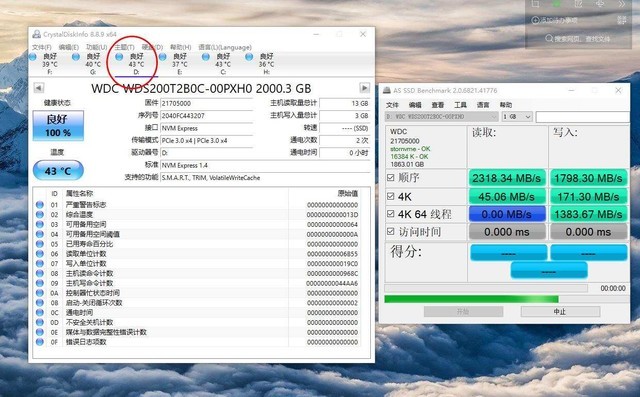
Task: Click the 原始值 column header
Action: 348,193
